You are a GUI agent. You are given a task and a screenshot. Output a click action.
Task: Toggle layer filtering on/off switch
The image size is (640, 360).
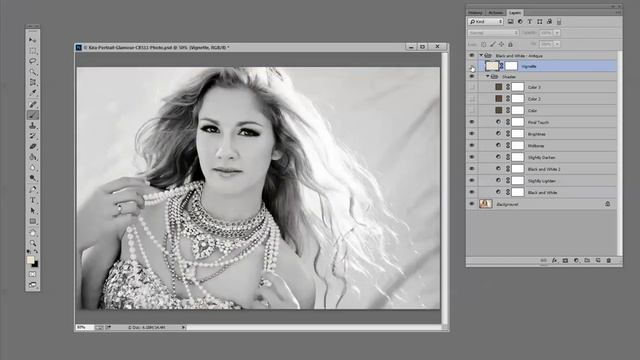(x=559, y=22)
